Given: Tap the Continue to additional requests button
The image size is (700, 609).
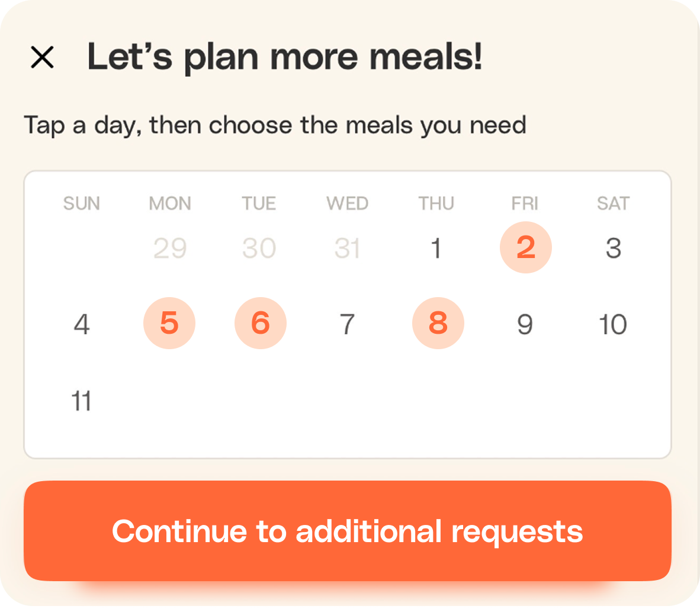Looking at the screenshot, I should coord(347,531).
